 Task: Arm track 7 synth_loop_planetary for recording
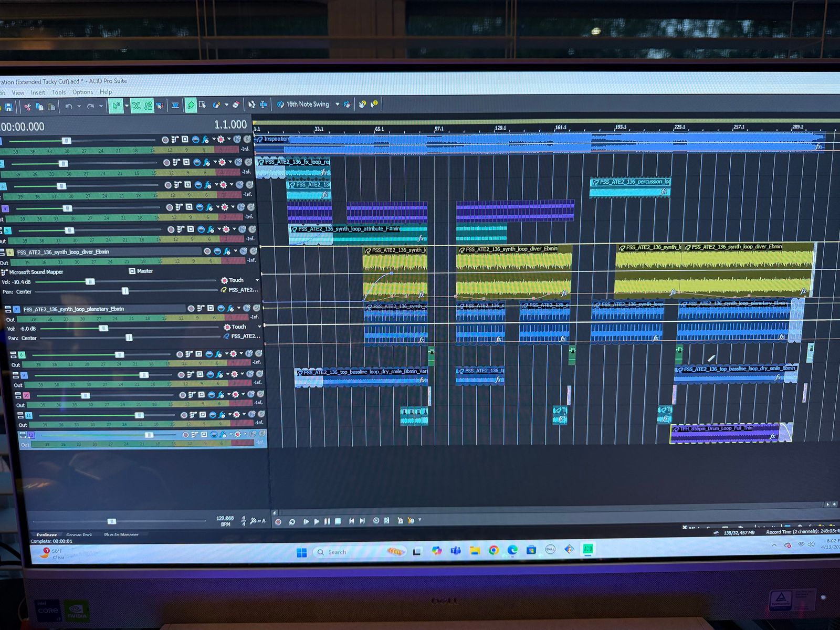coord(191,309)
